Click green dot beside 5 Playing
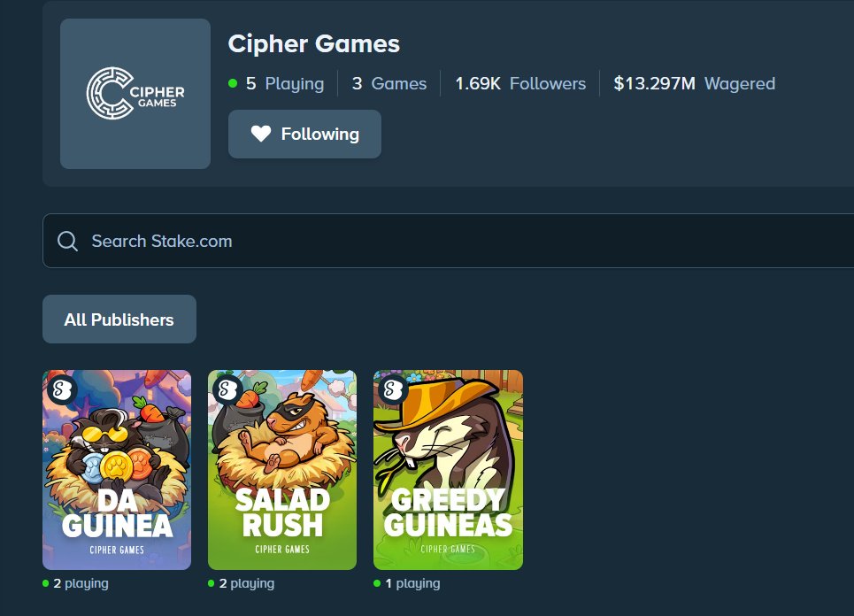This screenshot has width=854, height=616. tap(233, 83)
